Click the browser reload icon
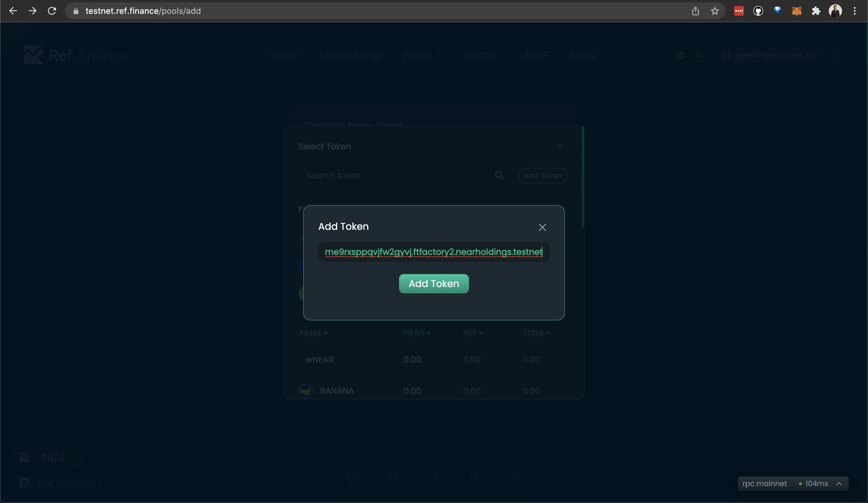Image resolution: width=868 pixels, height=503 pixels. click(52, 11)
